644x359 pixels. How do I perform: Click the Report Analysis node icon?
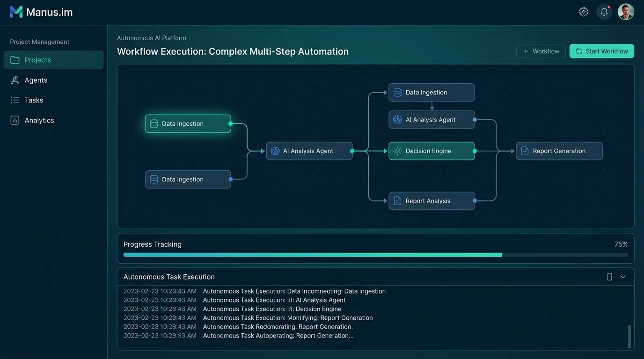click(x=397, y=201)
